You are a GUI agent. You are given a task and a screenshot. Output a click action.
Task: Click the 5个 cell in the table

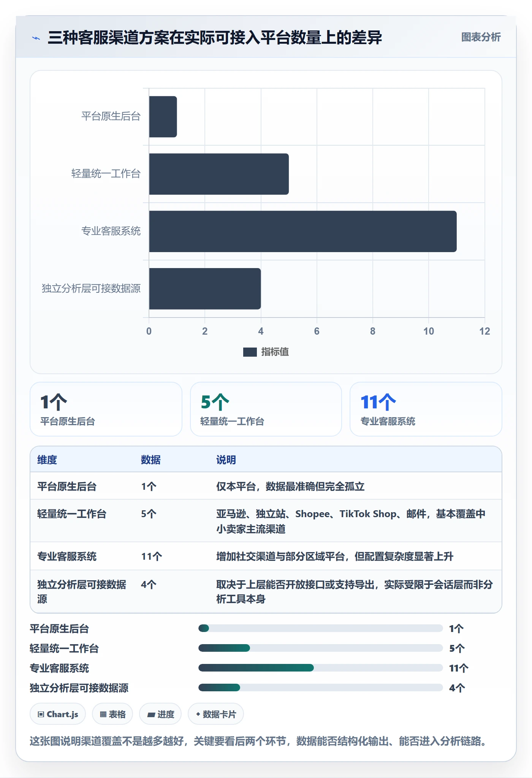coord(149,514)
